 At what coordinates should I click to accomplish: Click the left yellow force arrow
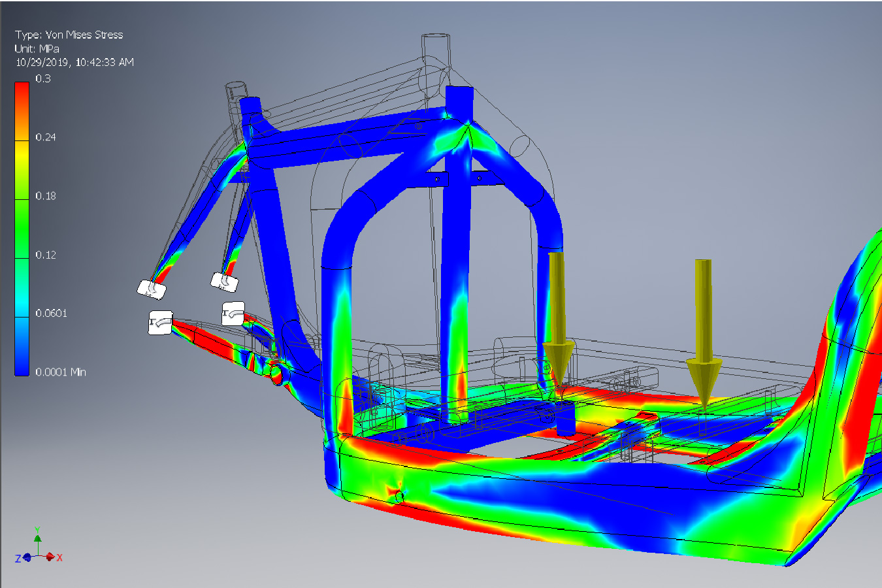point(557,314)
